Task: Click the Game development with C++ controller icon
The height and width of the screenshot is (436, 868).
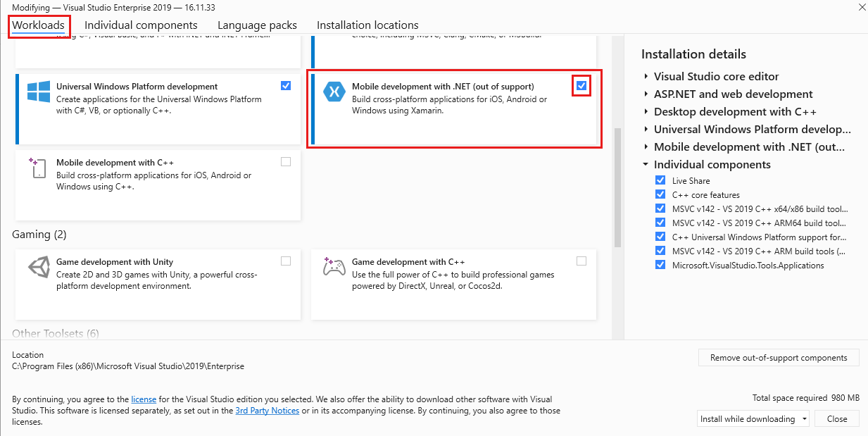Action: point(334,267)
